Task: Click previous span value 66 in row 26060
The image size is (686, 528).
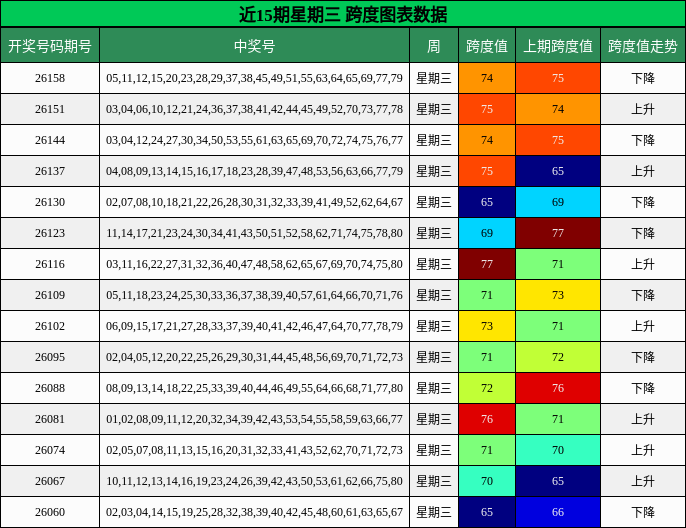Action: click(558, 512)
